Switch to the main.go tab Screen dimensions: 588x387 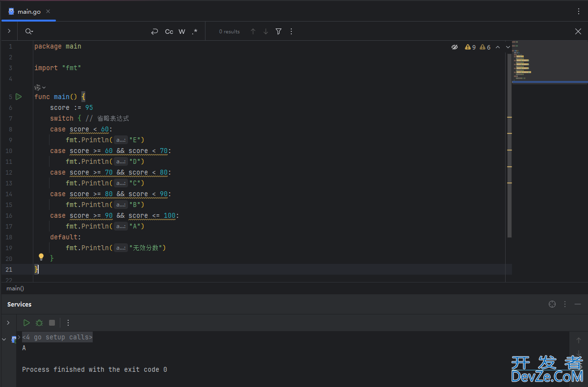pos(29,12)
